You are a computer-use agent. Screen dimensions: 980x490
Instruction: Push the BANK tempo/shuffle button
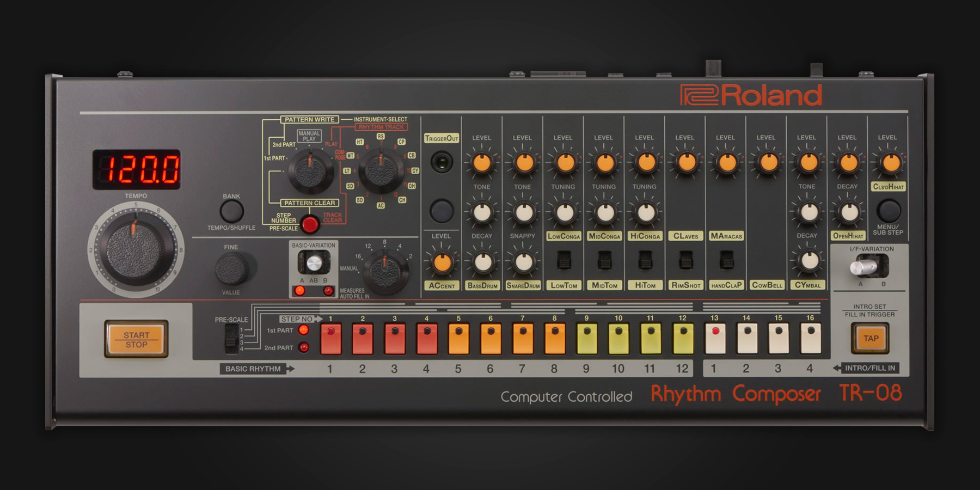pyautogui.click(x=231, y=211)
